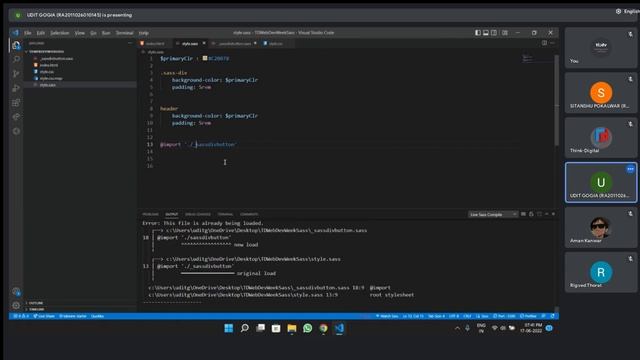Select Aman Kanwar participant tile
The width and height of the screenshot is (640, 360).
(x=601, y=228)
